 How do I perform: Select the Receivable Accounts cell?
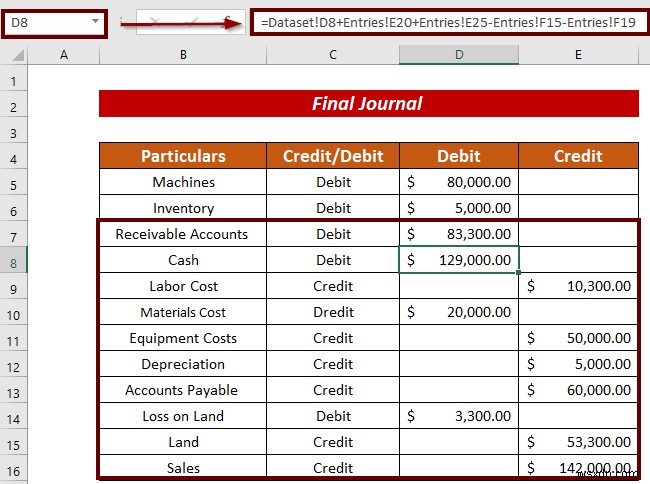183,234
